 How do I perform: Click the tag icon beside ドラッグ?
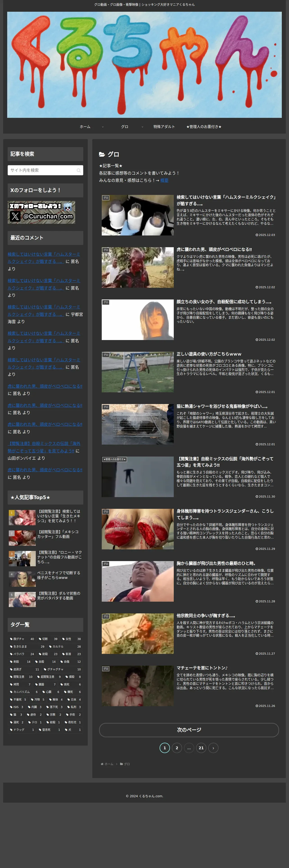[x=11, y=730]
